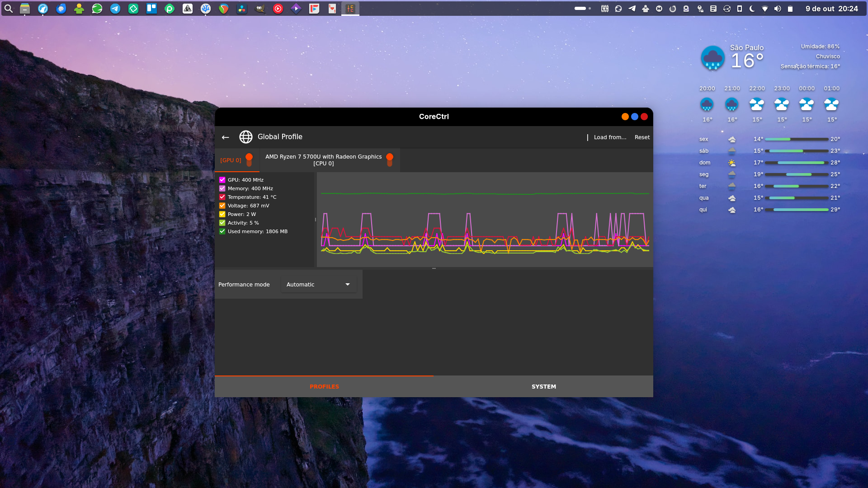
Task: Disable the Used memory graph checkbox
Action: click(222, 231)
